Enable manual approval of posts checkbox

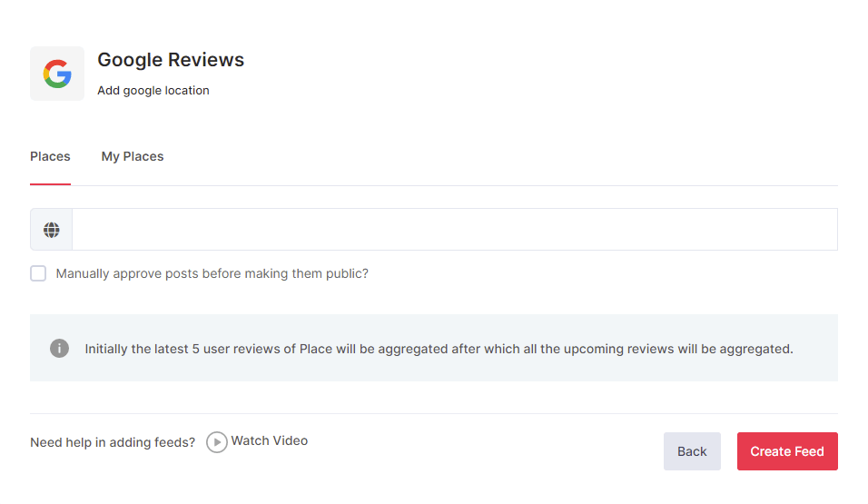(x=38, y=273)
